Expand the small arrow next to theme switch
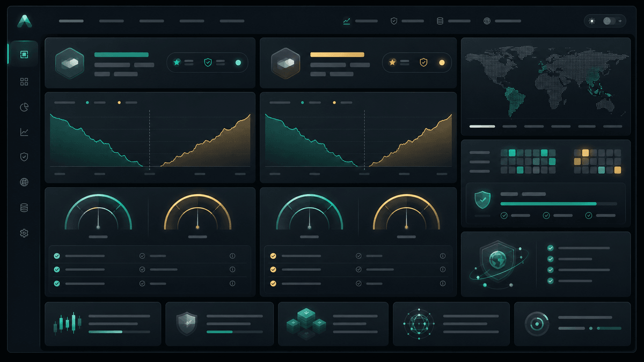The image size is (644, 362). click(620, 21)
